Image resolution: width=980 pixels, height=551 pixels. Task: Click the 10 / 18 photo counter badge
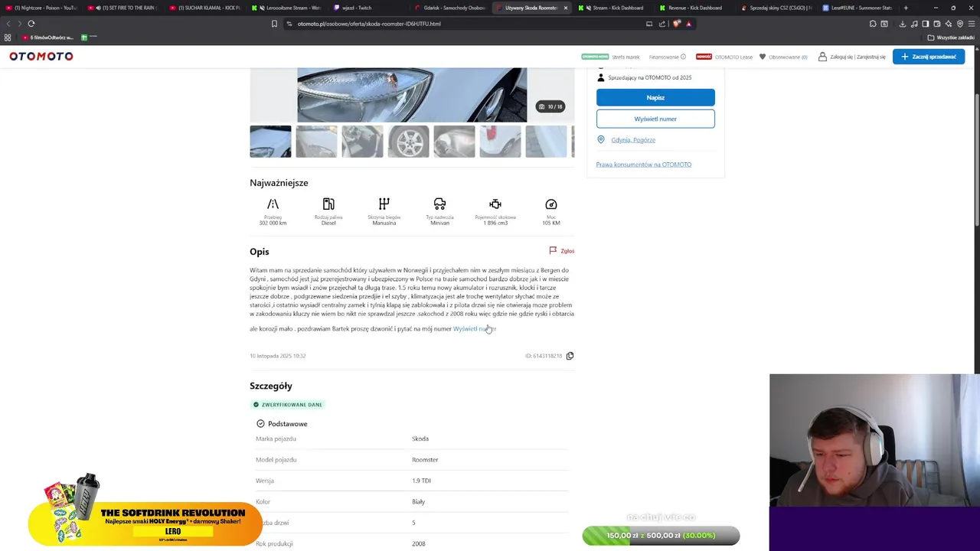550,106
